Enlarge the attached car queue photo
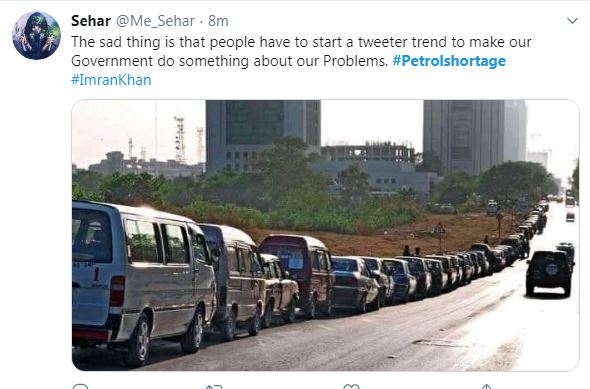 tap(325, 235)
